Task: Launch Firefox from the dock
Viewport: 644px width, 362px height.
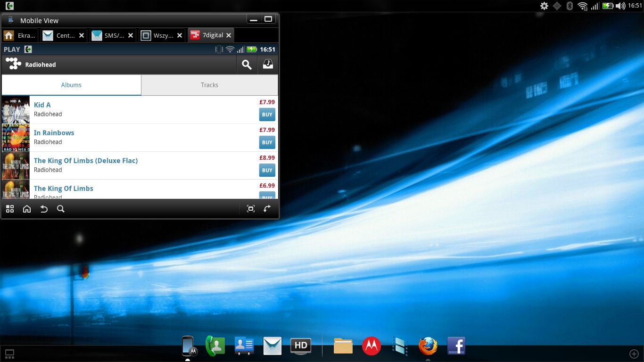Action: tap(428, 346)
